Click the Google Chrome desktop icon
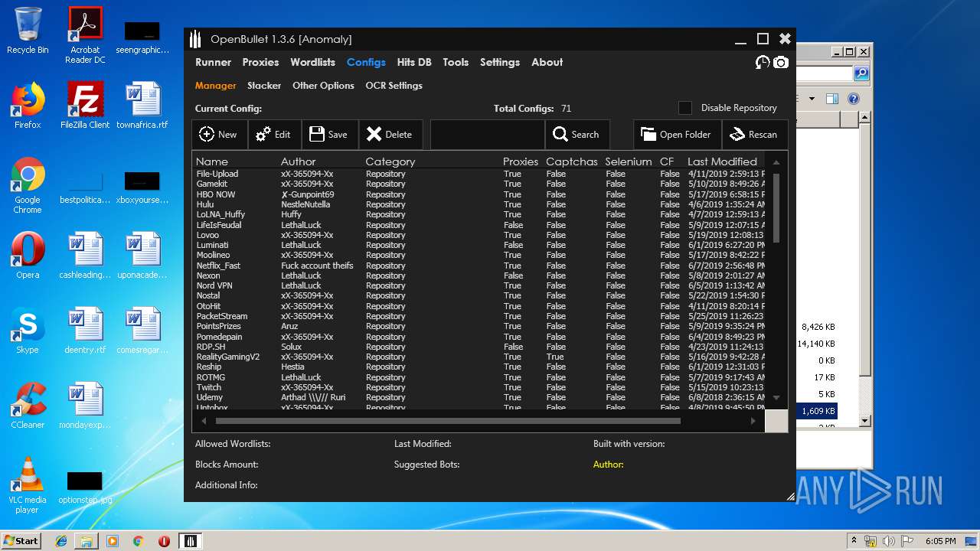The image size is (980, 551). pyautogui.click(x=28, y=185)
